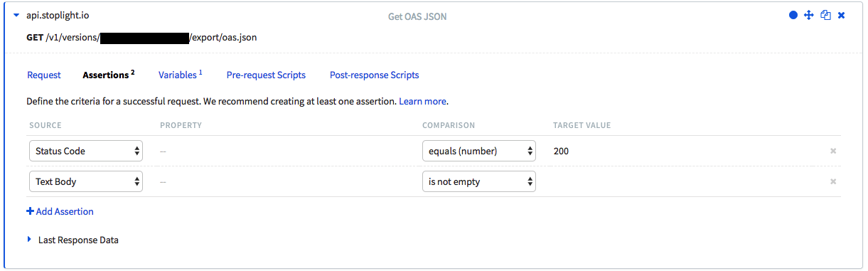Select the Assertions tab
The image size is (868, 271).
(x=108, y=75)
